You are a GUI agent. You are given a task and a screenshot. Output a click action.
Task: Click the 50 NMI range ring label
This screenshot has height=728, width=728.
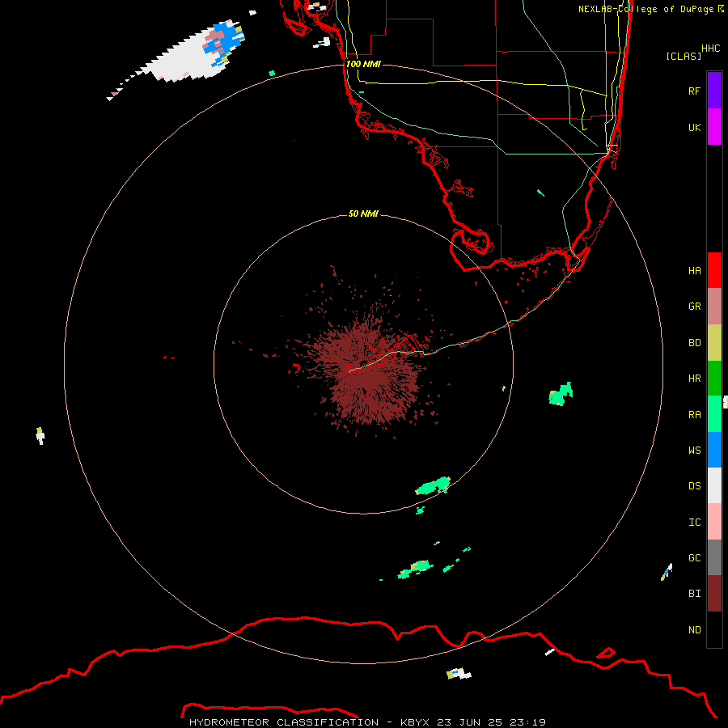point(363,214)
